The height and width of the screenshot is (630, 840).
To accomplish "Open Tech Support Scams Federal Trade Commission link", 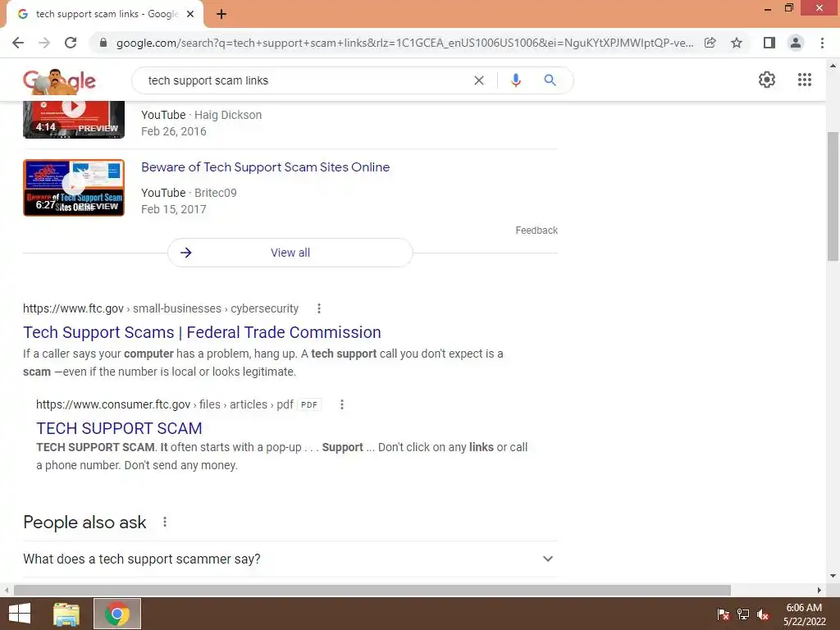I will (x=202, y=332).
